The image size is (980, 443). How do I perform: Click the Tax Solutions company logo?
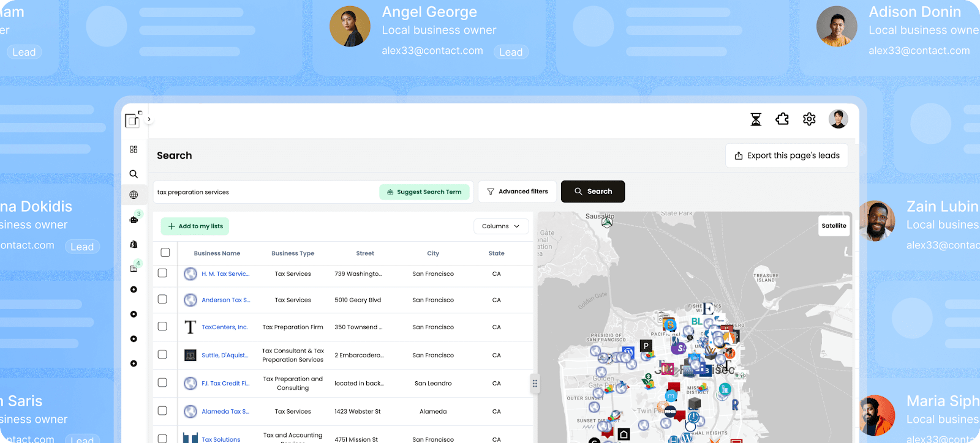pyautogui.click(x=190, y=437)
